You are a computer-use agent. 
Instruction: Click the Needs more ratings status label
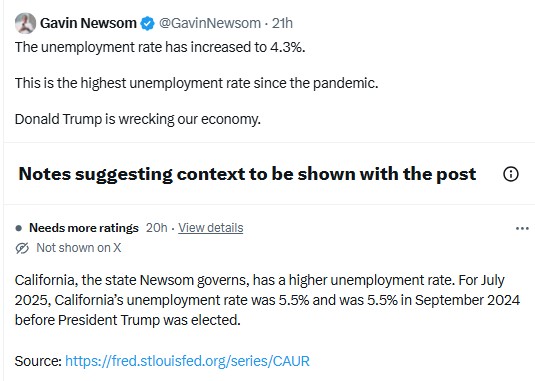84,228
